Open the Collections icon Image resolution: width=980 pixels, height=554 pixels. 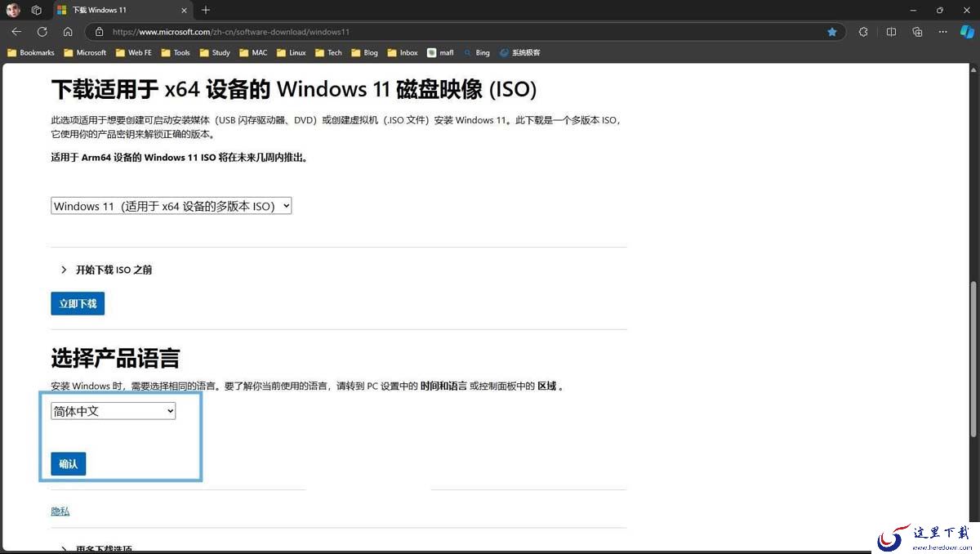[x=917, y=32]
